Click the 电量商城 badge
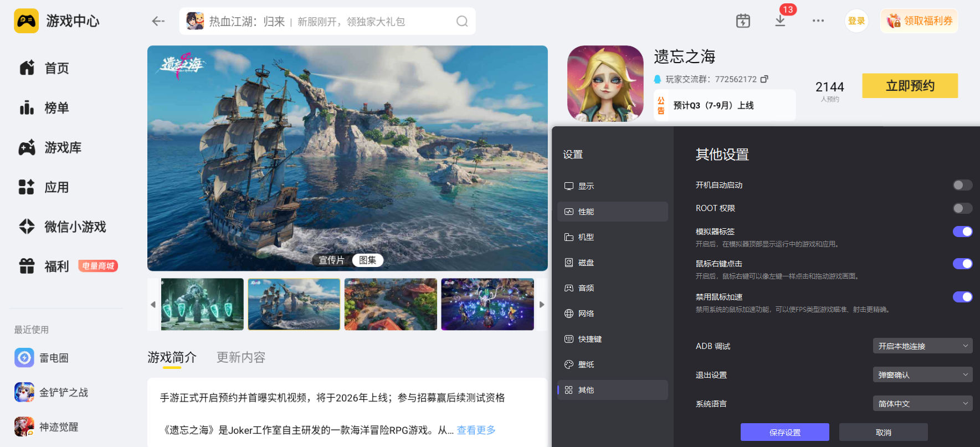 [98, 266]
